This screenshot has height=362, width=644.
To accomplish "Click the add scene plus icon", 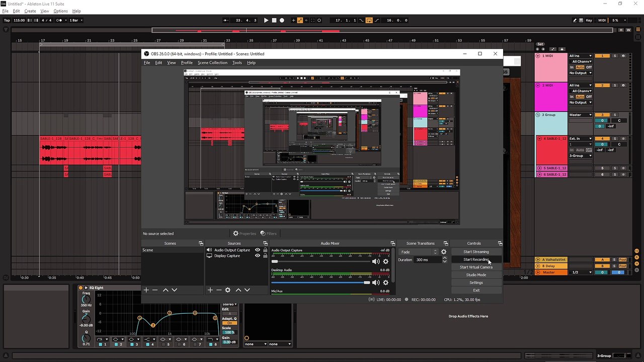I will click(146, 290).
